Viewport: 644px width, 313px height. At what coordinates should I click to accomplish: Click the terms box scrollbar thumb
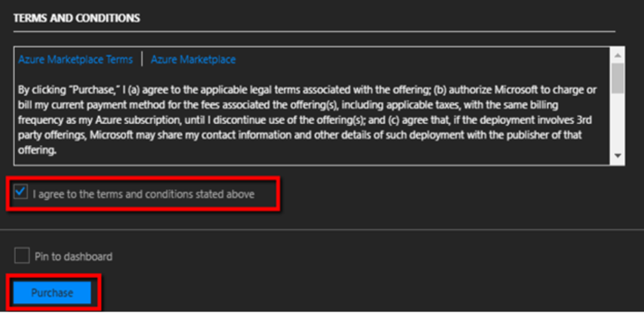click(x=617, y=78)
